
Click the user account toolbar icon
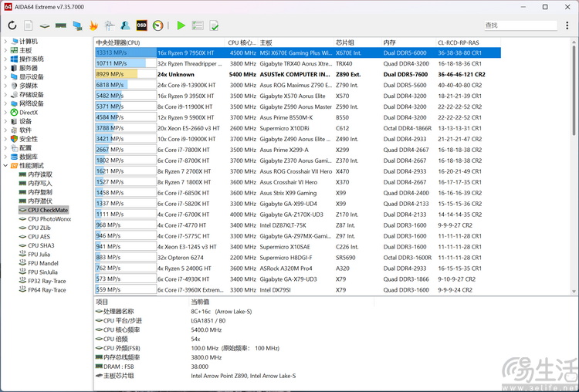(x=126, y=25)
